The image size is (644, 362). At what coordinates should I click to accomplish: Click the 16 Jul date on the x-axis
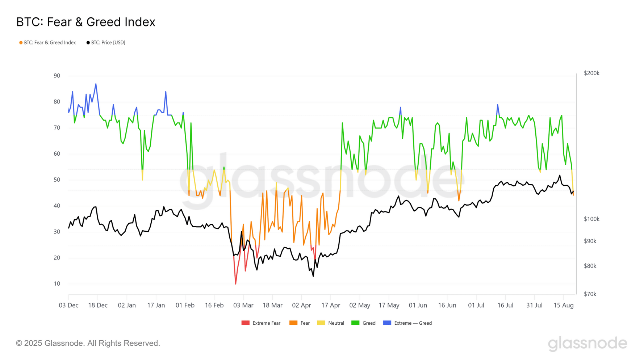[x=505, y=306]
